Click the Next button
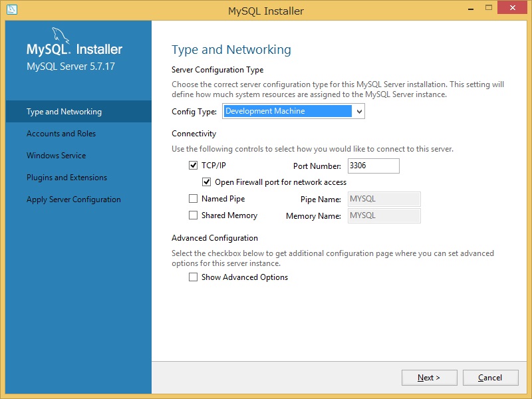The image size is (532, 399). coord(429,378)
